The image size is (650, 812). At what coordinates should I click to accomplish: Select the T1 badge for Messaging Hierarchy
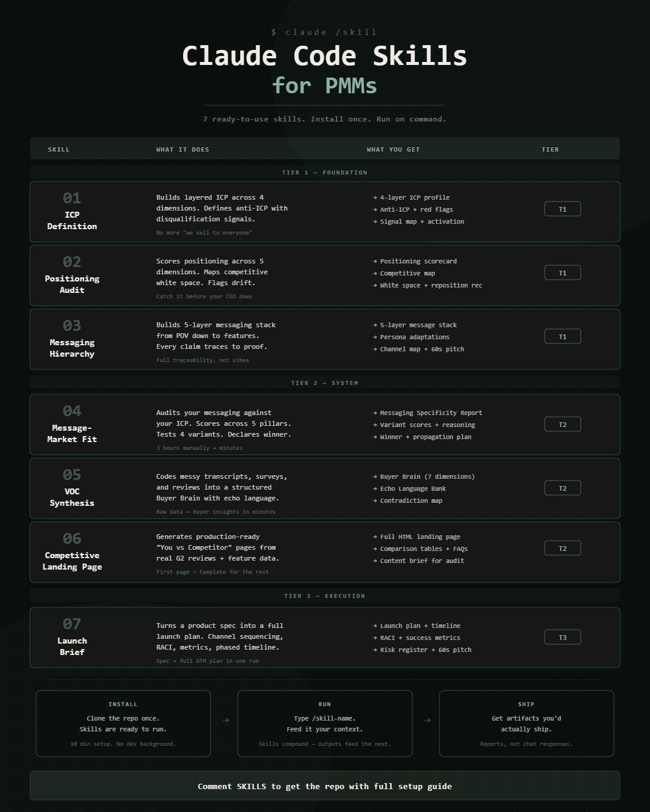coord(562,336)
